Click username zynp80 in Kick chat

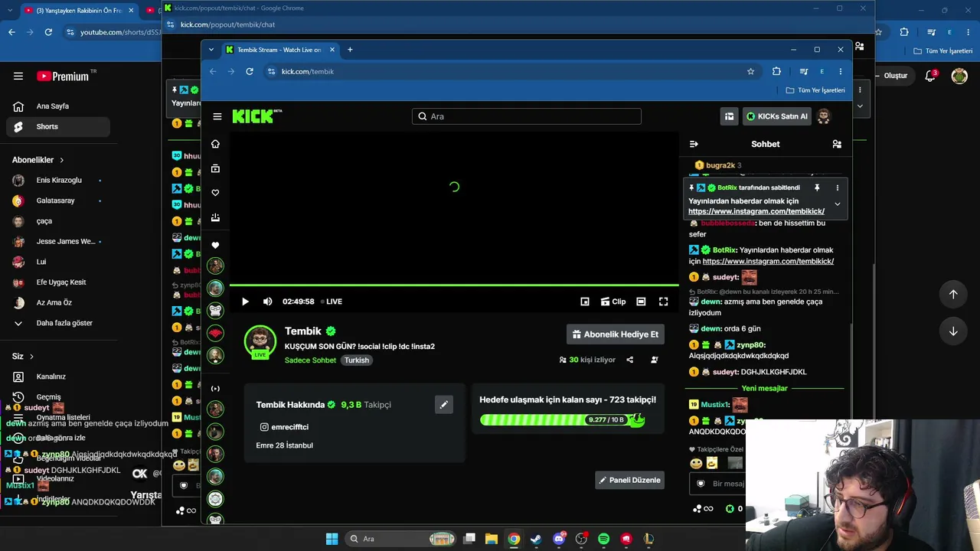(751, 345)
